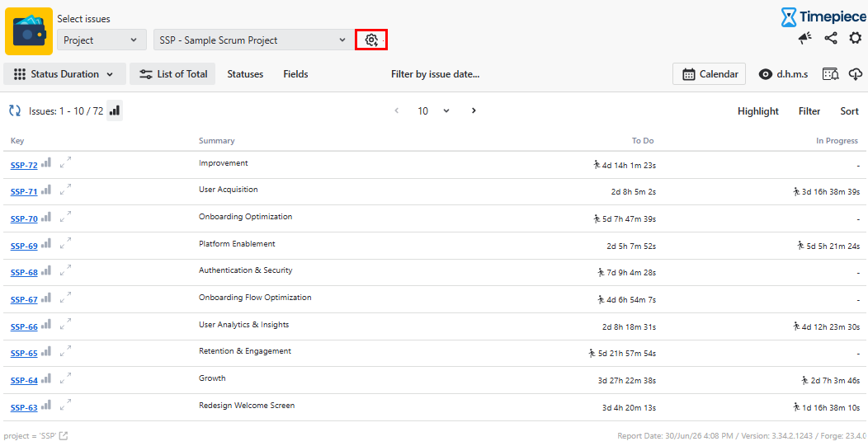
Task: Open issue SSP-65 link
Action: click(24, 354)
